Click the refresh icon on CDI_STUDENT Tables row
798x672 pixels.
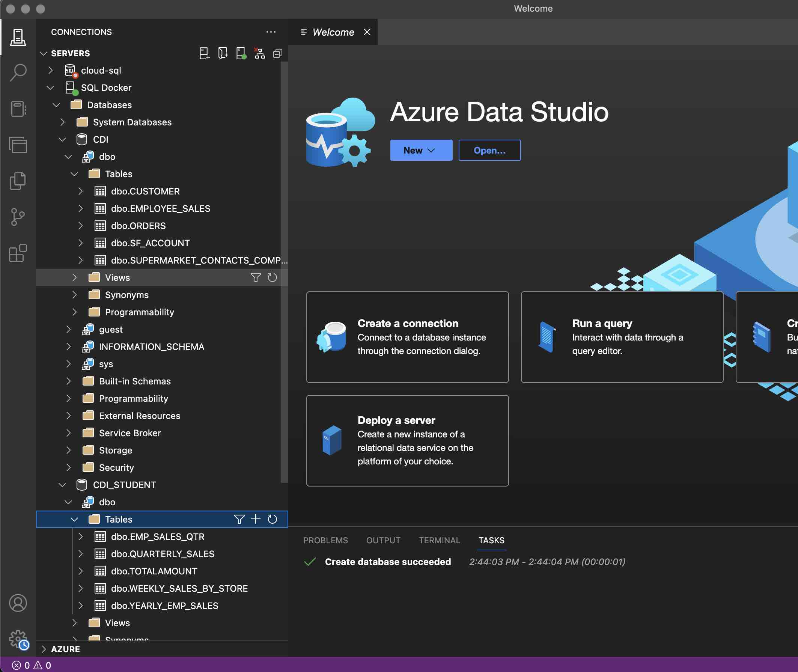[272, 519]
